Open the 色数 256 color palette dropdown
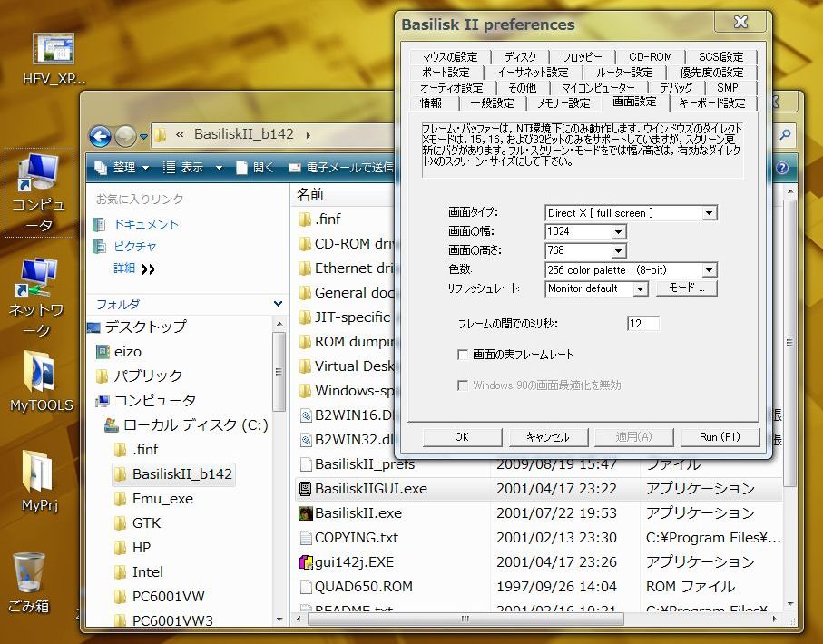The width and height of the screenshot is (823, 644). click(709, 269)
